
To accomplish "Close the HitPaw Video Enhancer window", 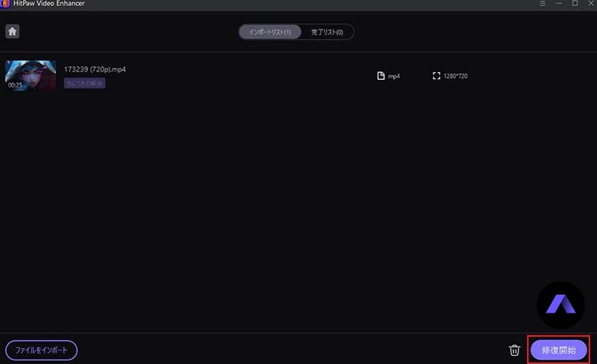I will coord(589,4).
